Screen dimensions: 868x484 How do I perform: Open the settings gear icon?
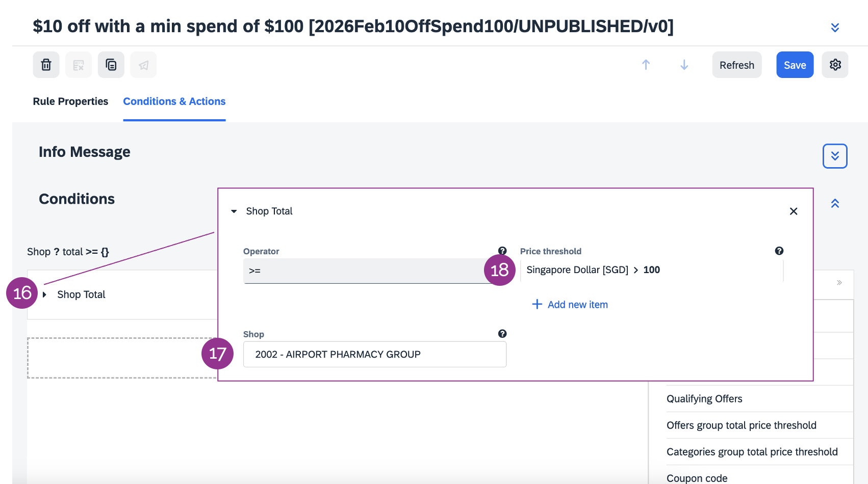[835, 65]
